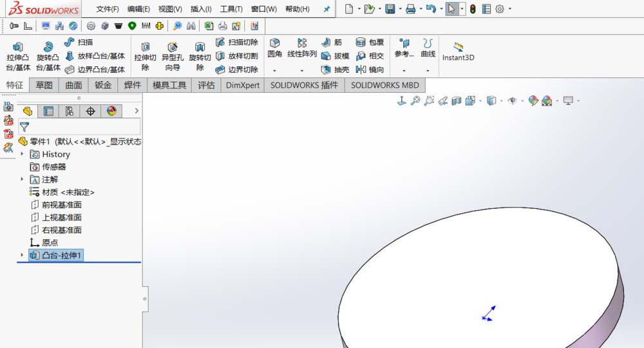Screen dimensions: 644x348
Task: Click the Revolved Cut (旋转切除) tool
Action: [200, 57]
